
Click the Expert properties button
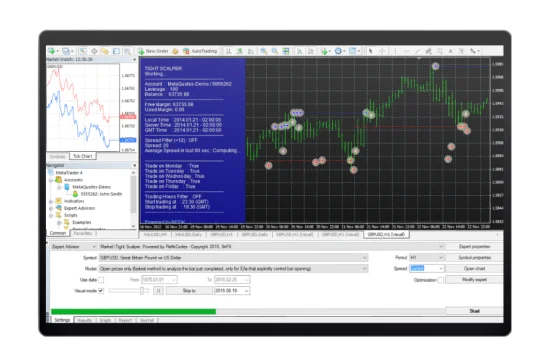tap(474, 247)
